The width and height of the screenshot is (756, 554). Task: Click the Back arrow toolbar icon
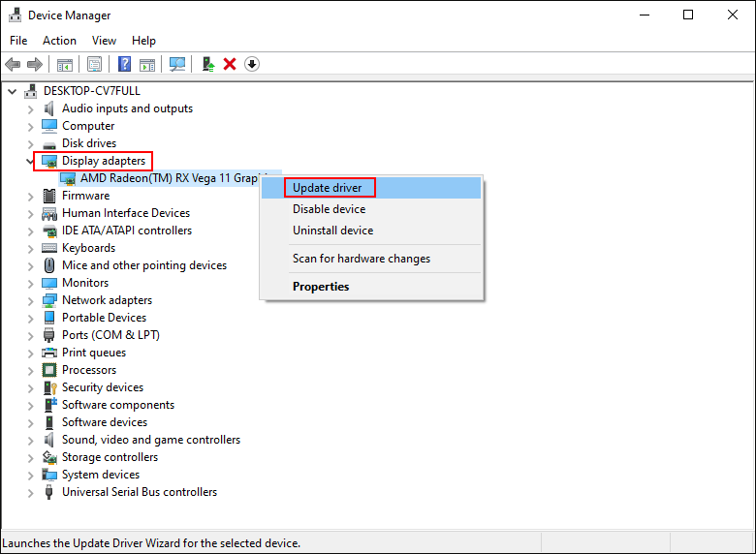13,64
